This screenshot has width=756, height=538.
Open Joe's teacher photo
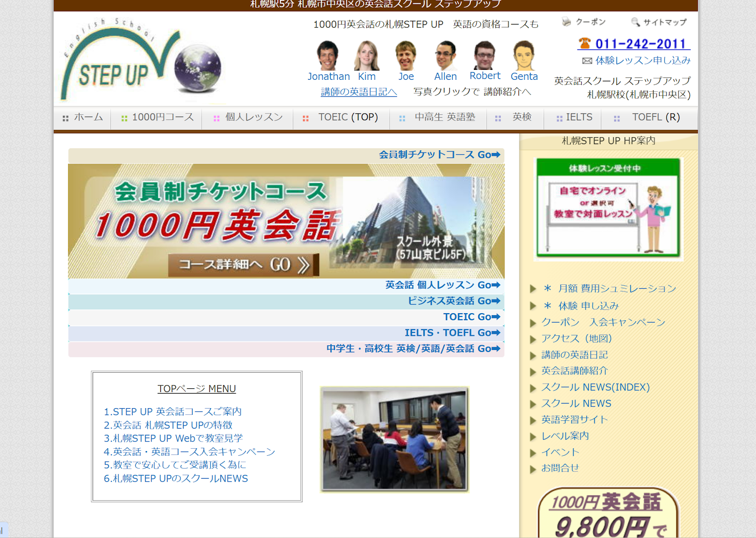point(405,55)
